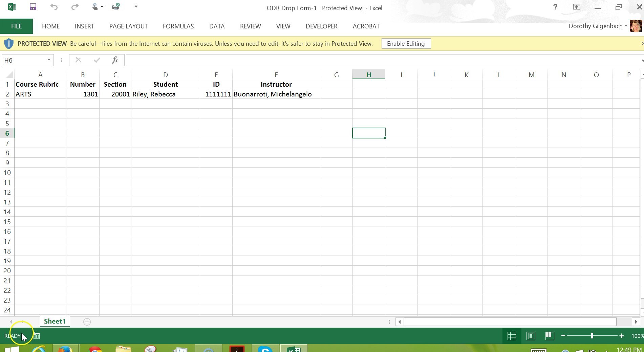This screenshot has height=352, width=644.
Task: Switch to Normal view in status bar
Action: [x=512, y=336]
